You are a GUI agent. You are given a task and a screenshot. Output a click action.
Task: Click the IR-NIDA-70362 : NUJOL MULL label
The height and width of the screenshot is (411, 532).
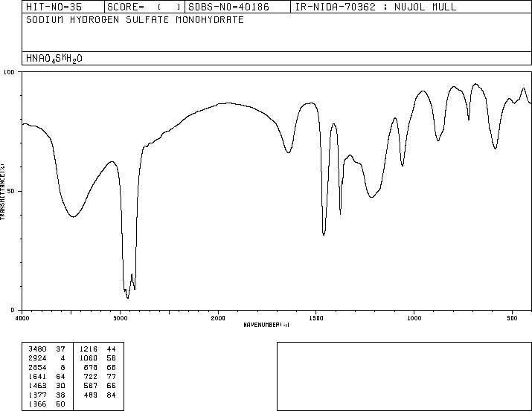376,7
